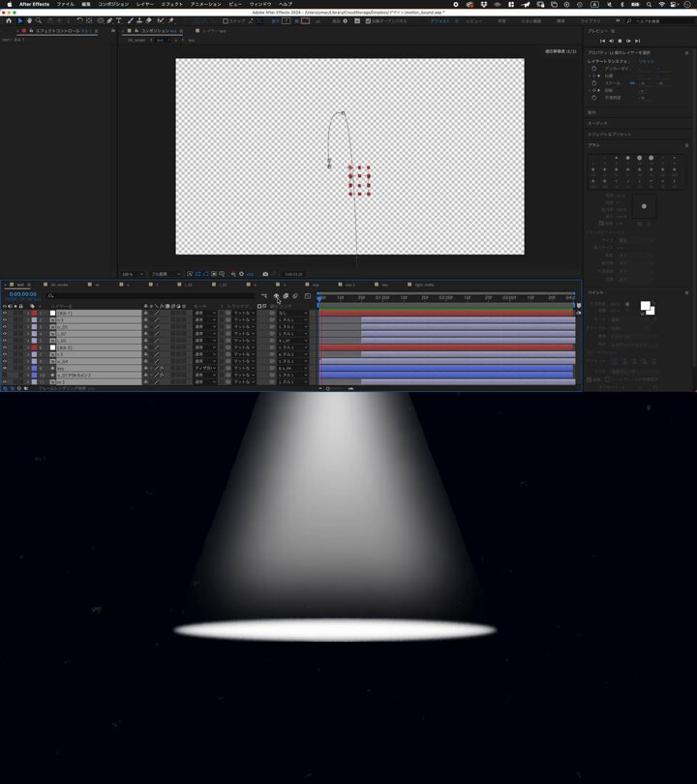697x784 pixels.
Task: Hide the first layer's eye icon
Action: (5, 314)
